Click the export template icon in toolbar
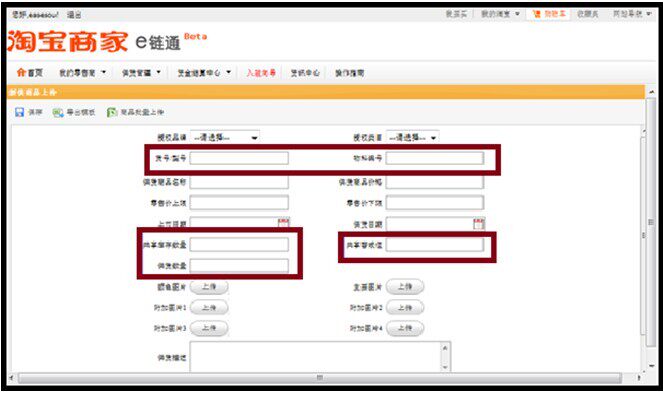The width and height of the screenshot is (663, 394). click(58, 112)
